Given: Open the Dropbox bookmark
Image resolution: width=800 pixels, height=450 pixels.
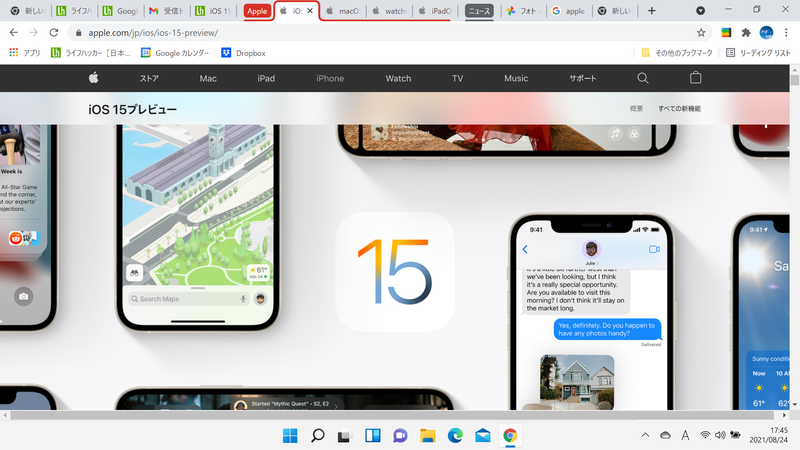Looking at the screenshot, I should point(243,53).
